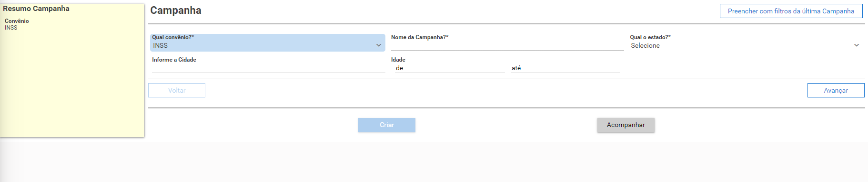This screenshot has width=868, height=182.
Task: Click the 'Idade' field label
Action: click(398, 60)
